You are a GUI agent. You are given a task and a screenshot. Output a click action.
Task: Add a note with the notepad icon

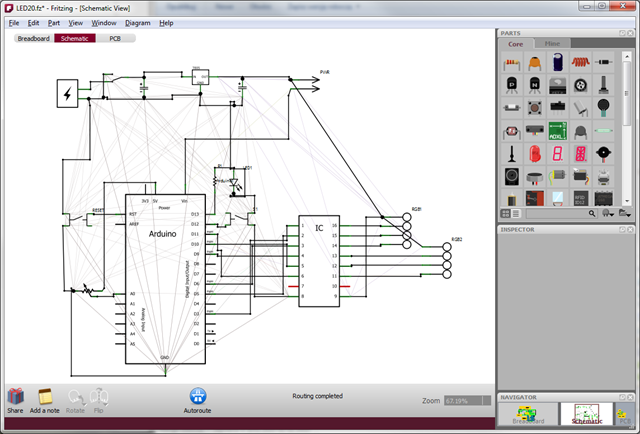pos(45,397)
